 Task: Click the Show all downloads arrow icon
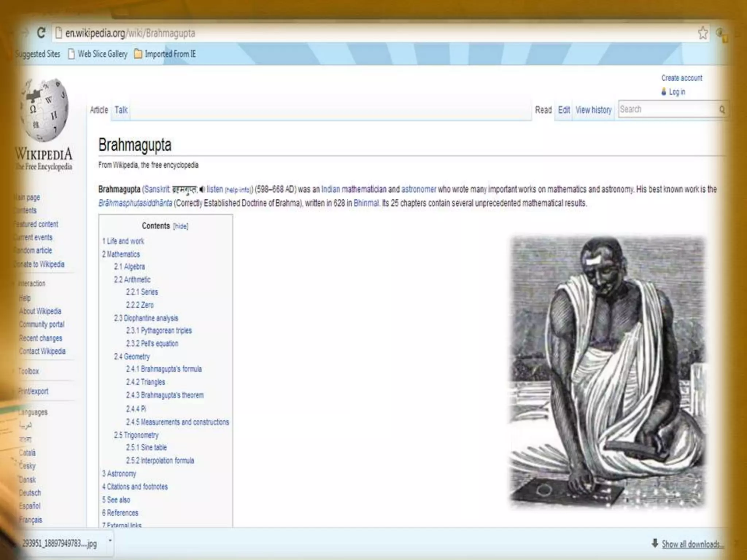pos(655,543)
